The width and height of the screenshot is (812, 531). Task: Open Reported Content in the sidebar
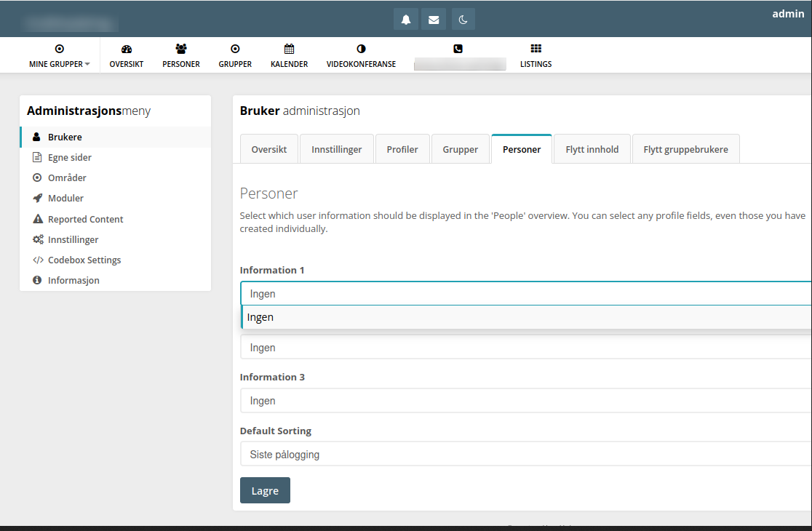click(x=85, y=219)
